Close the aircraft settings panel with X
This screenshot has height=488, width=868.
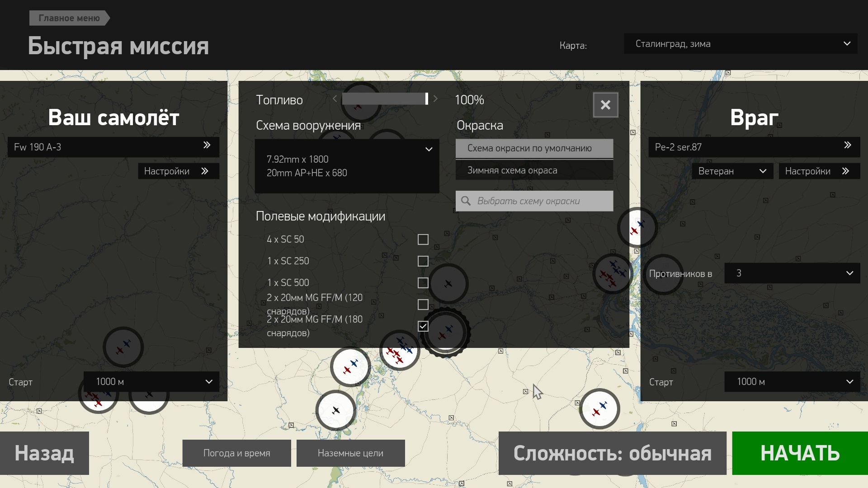pyautogui.click(x=605, y=105)
